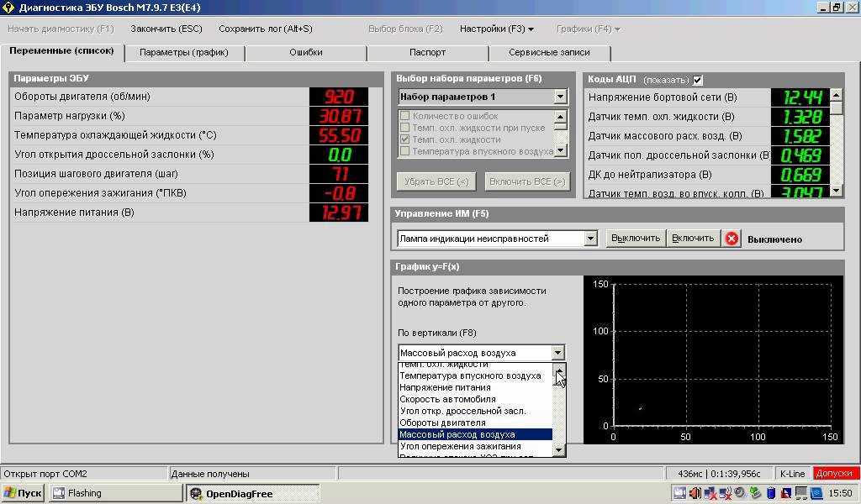
Task: Open the Паспорт tab
Action: click(x=427, y=53)
